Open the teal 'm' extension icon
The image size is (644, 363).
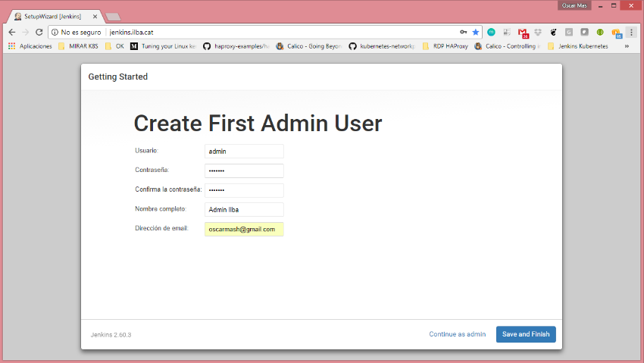click(x=491, y=32)
